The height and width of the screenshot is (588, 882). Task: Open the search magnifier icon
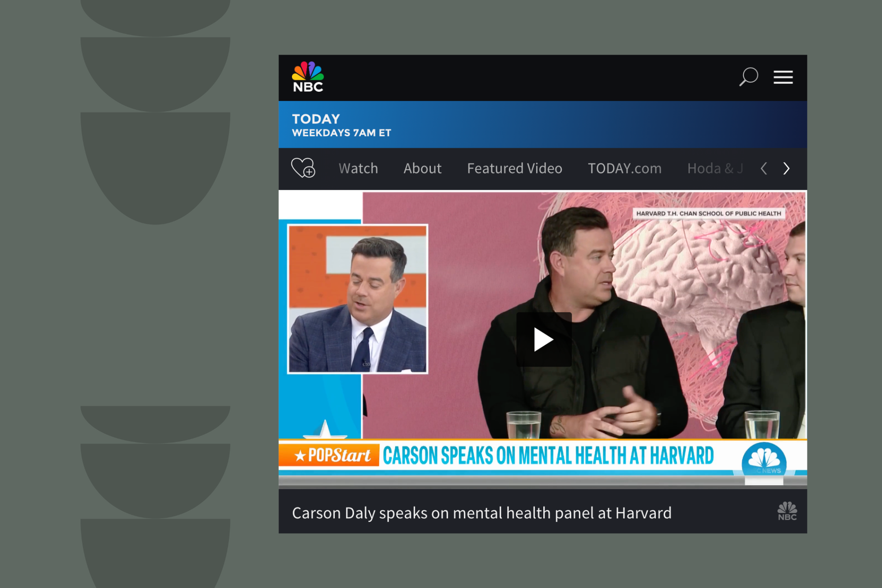(x=748, y=77)
